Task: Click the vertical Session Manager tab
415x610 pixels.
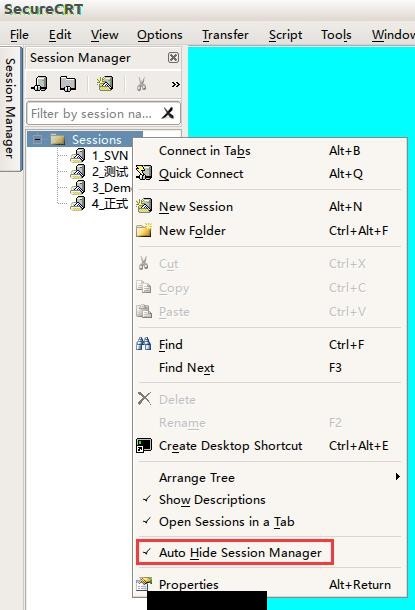Action: click(x=11, y=109)
